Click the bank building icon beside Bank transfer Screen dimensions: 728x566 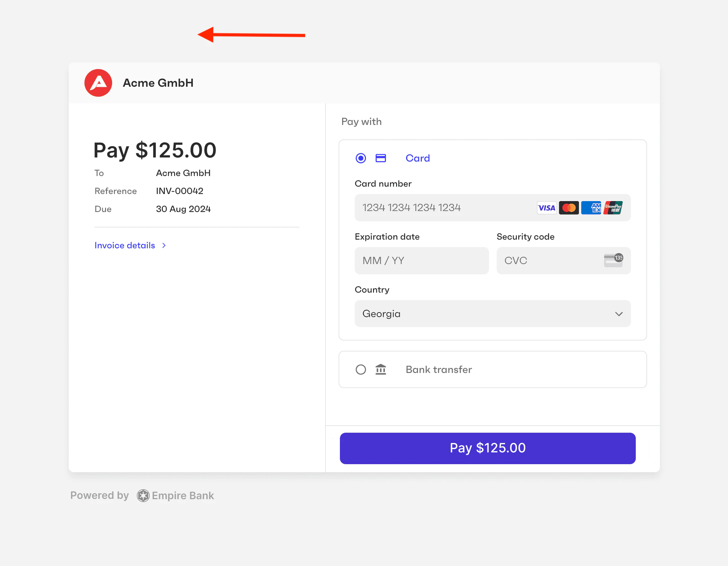[381, 369]
